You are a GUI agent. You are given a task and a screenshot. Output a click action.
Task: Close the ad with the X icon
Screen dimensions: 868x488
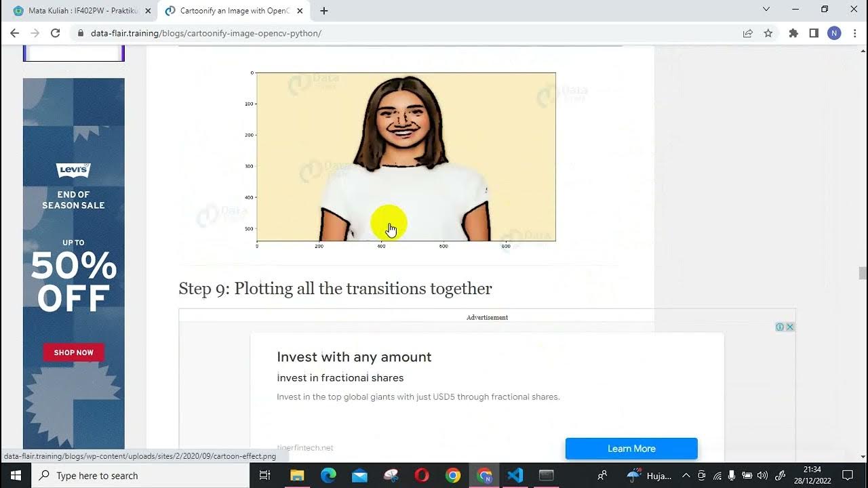click(x=790, y=327)
